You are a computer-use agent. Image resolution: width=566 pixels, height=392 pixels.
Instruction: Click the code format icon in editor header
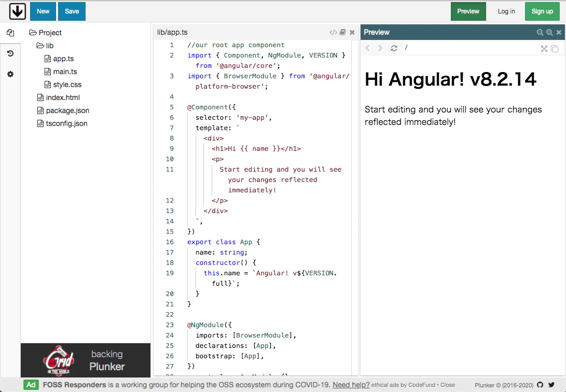click(333, 33)
